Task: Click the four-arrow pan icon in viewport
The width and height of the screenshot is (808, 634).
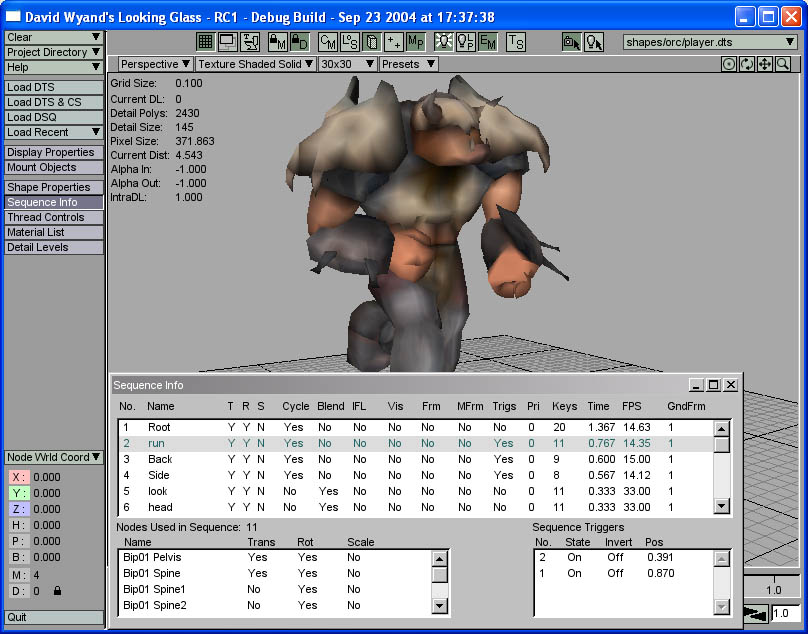Action: click(765, 64)
